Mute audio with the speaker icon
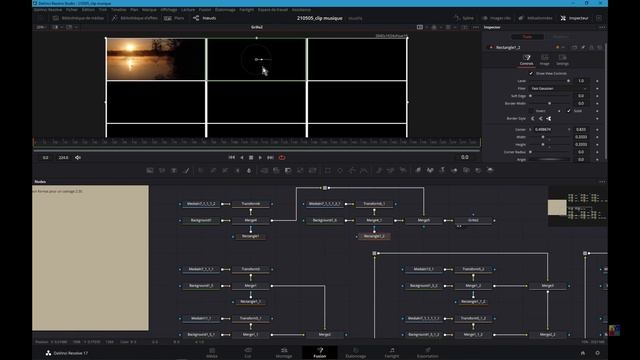 (x=78, y=158)
